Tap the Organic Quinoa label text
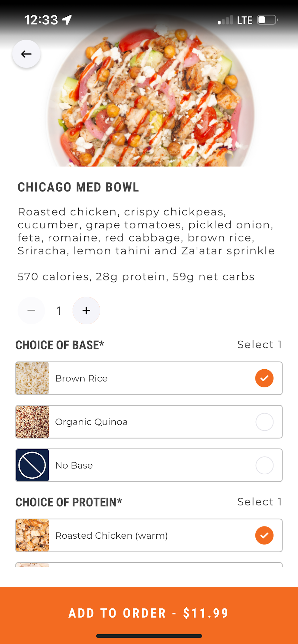Screen dimensions: 298x644 pos(92,422)
